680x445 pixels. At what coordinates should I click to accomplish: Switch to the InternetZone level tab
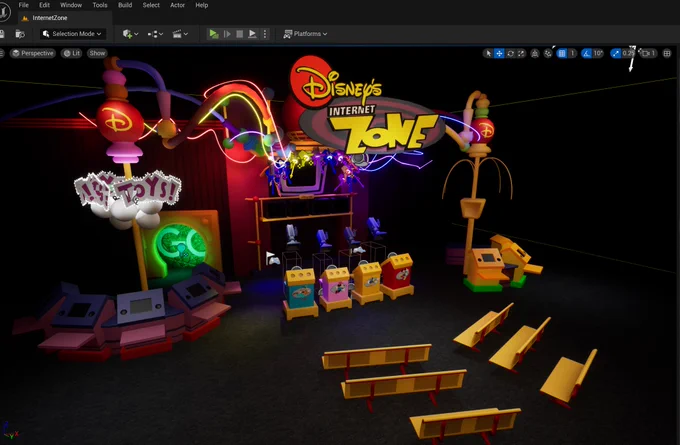49,18
